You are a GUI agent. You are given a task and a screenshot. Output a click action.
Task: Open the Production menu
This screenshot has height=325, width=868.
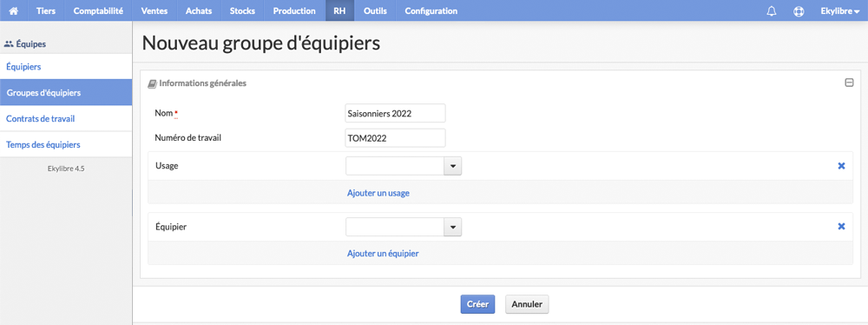point(294,10)
